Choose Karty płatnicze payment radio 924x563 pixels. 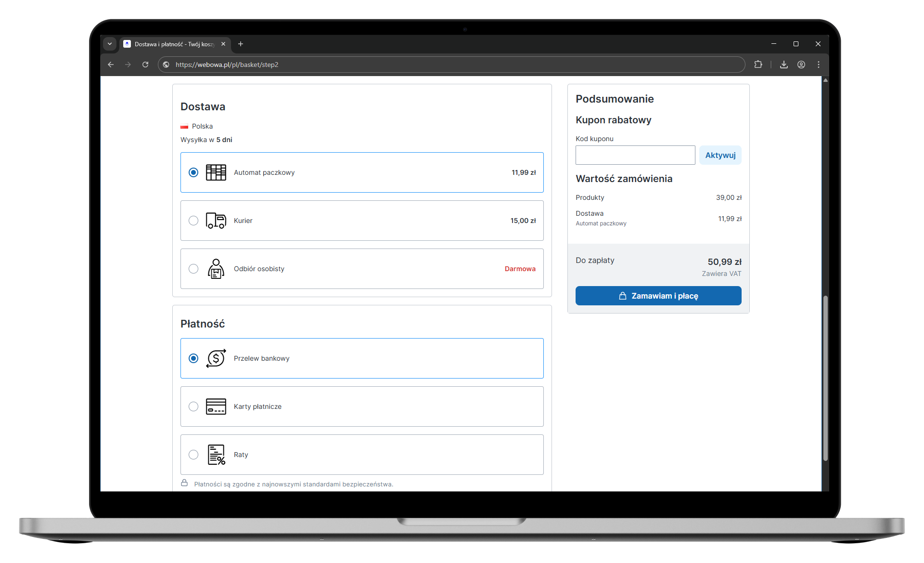[x=193, y=406]
